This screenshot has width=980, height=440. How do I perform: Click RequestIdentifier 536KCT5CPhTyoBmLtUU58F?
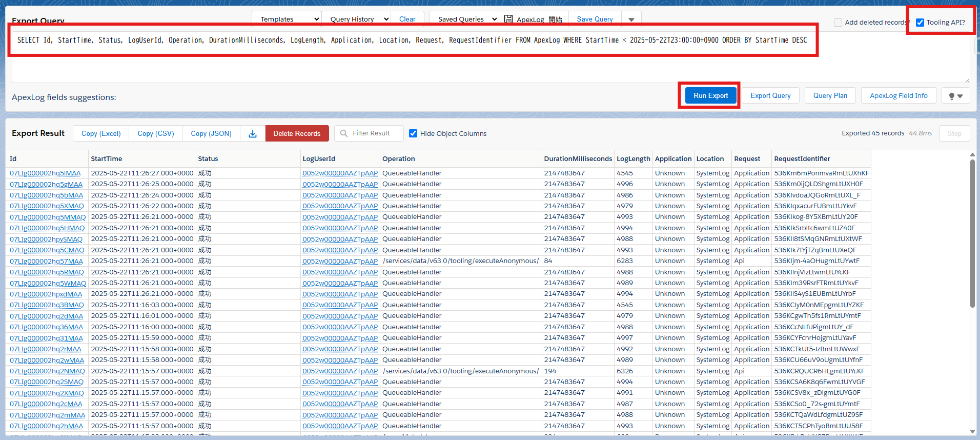tap(819, 426)
